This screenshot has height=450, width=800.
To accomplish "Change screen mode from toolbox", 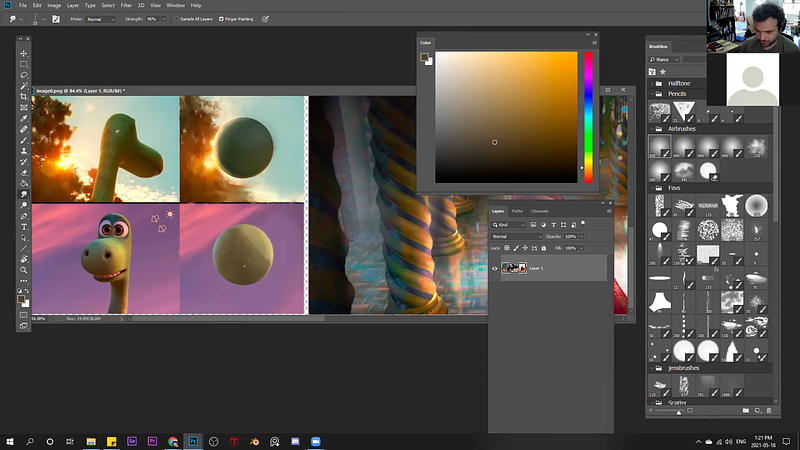I will (x=23, y=326).
